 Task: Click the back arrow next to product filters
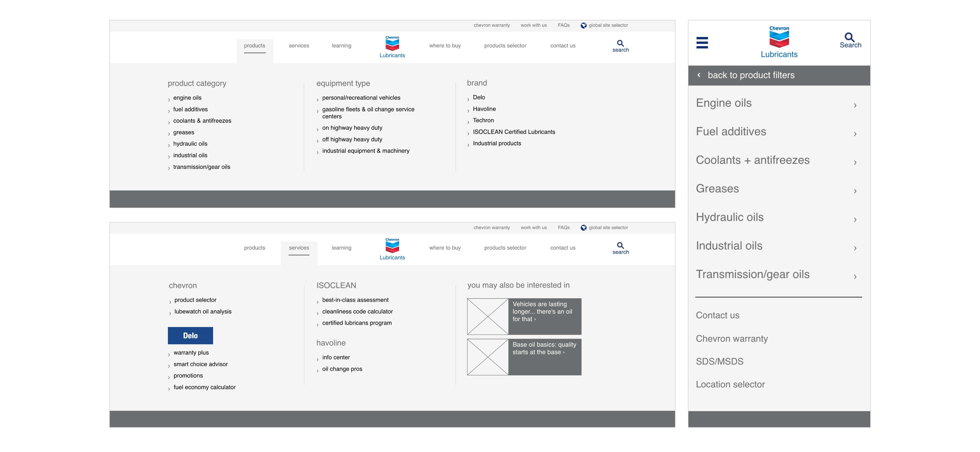699,75
